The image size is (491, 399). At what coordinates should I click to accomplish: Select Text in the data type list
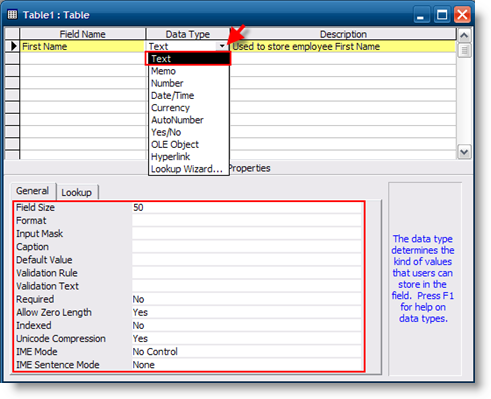pos(188,59)
